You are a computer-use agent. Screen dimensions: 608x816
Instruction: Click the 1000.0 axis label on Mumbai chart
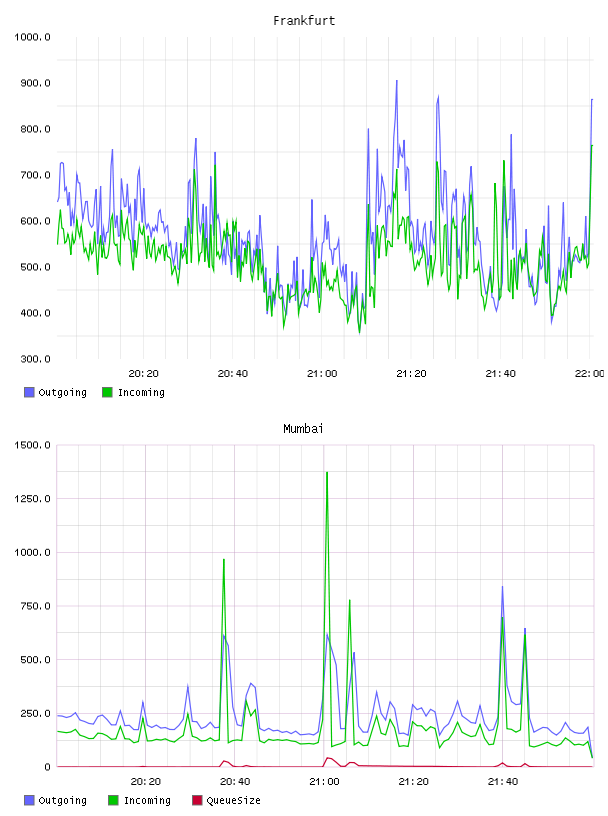click(x=32, y=552)
